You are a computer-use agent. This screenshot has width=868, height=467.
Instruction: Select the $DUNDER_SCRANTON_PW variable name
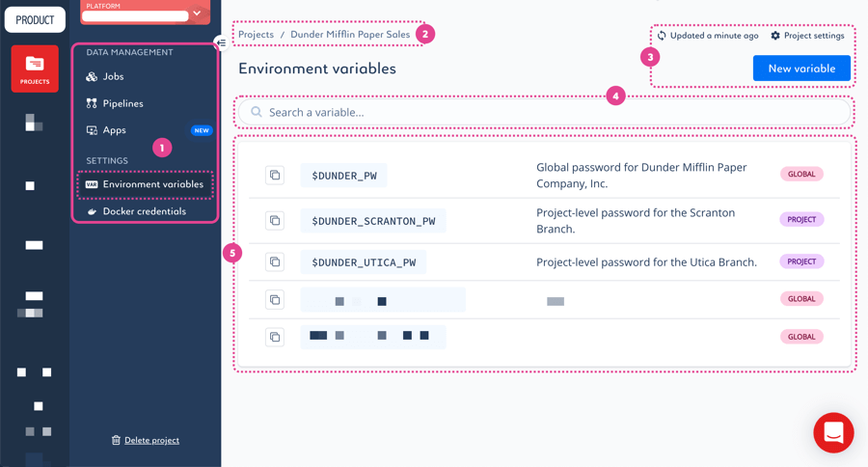click(373, 221)
